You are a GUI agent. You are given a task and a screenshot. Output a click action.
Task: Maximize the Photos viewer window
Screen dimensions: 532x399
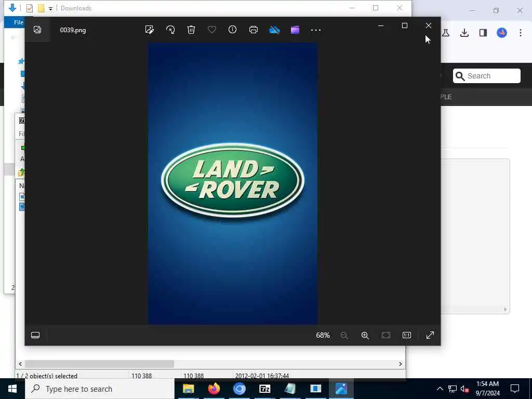(x=404, y=25)
